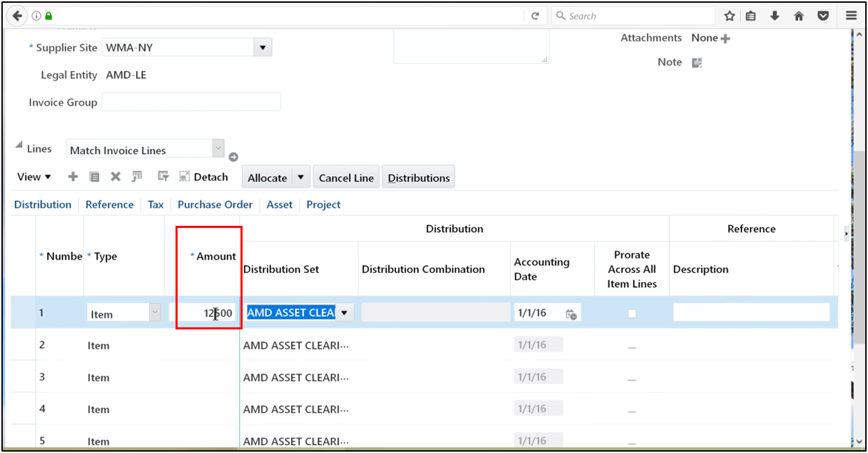This screenshot has width=868, height=453.
Task: Click the go arrow next to Match Invoice Lines
Action: [x=234, y=157]
